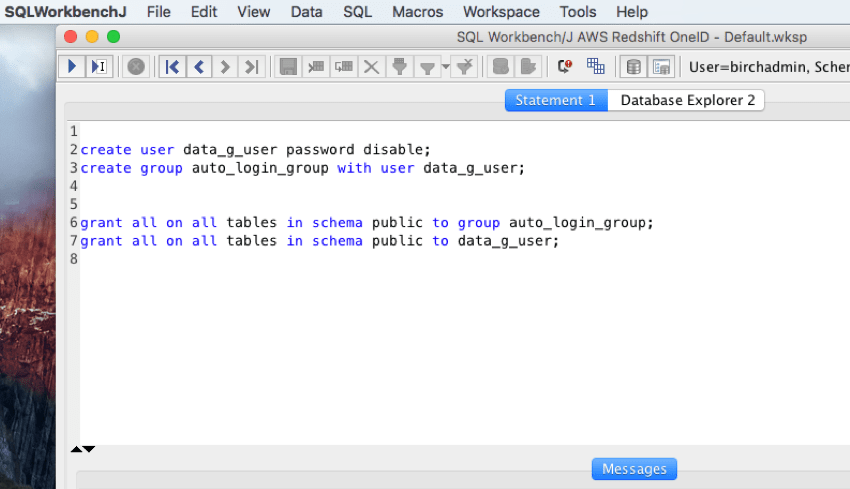Open the File menu
Viewport: 850px width, 489px height.
158,12
